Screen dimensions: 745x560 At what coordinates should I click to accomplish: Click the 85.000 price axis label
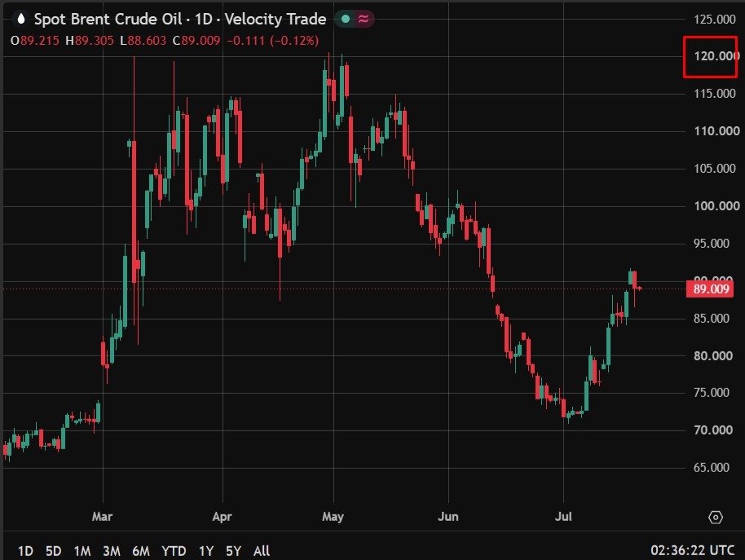(712, 318)
